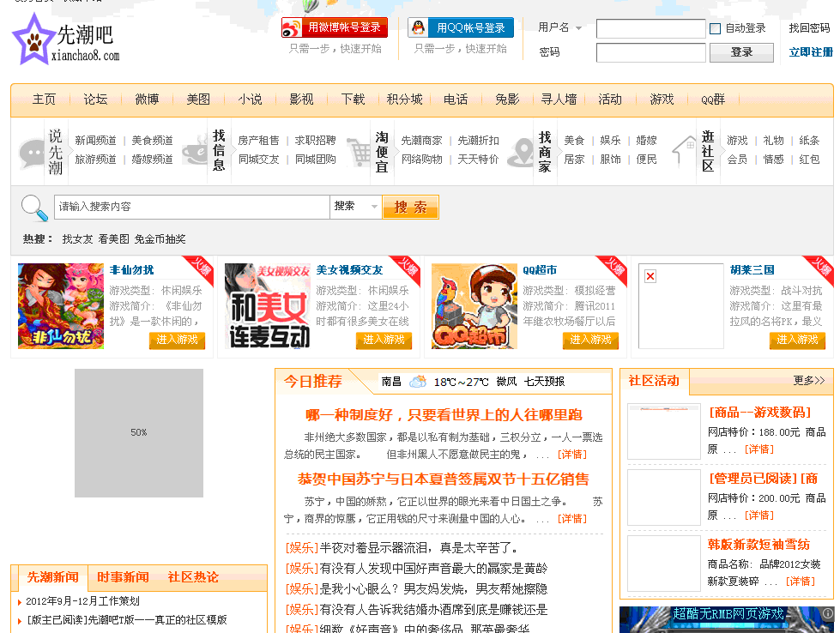This screenshot has height=633, width=840.
Task: Click the 密码 password input field
Action: click(x=651, y=52)
